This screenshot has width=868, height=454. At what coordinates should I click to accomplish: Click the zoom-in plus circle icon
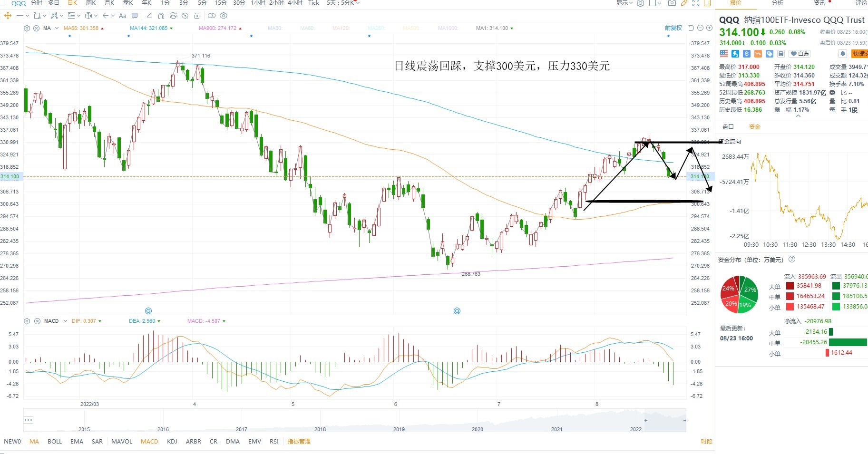[x=709, y=28]
